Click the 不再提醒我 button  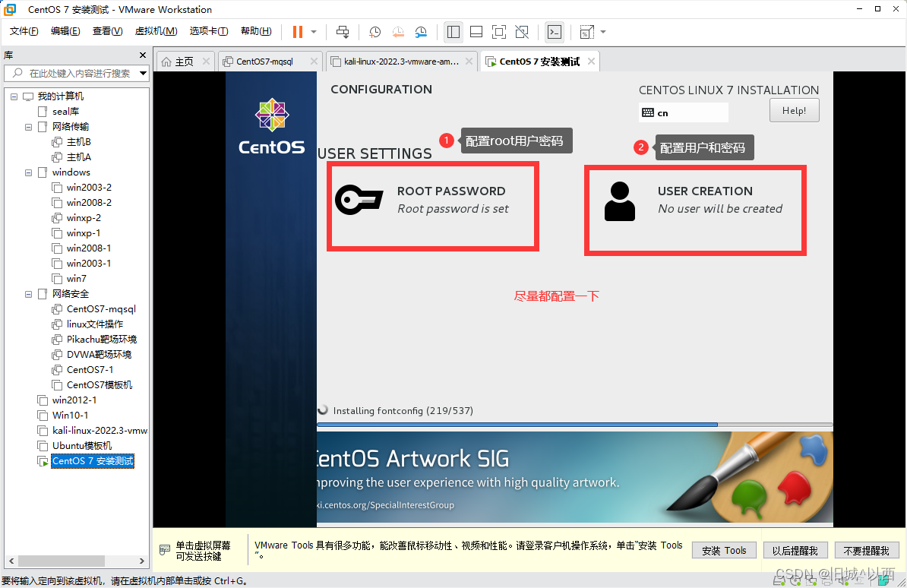point(867,550)
